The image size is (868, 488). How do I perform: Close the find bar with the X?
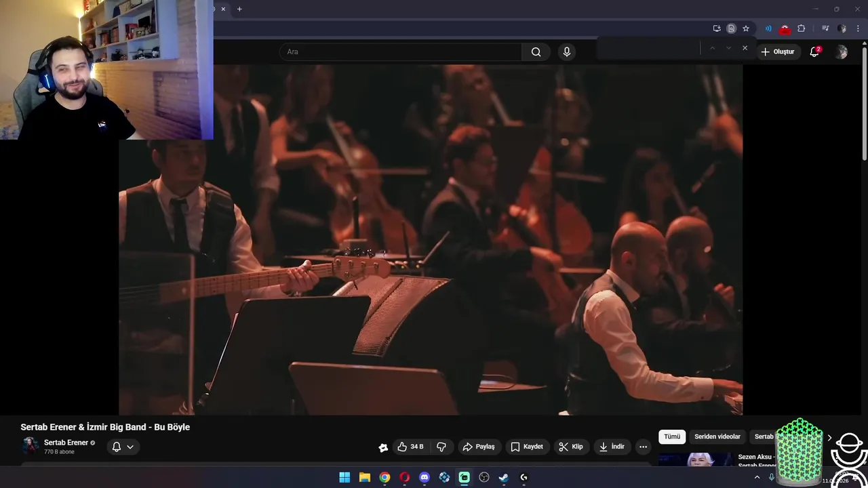pos(745,48)
